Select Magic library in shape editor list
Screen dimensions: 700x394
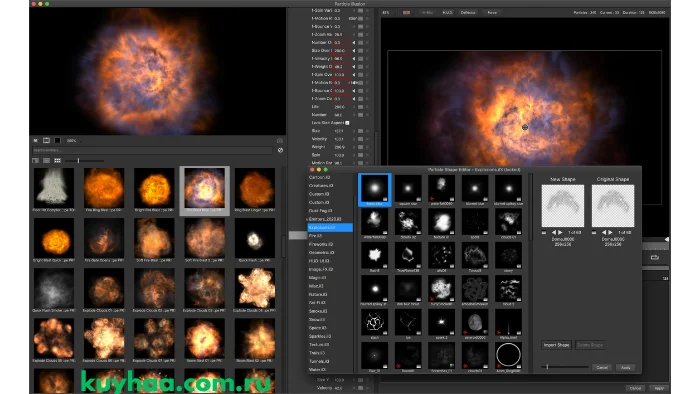[x=317, y=278]
